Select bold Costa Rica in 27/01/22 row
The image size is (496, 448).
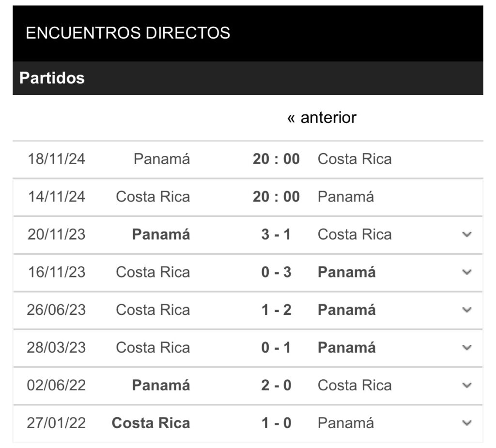151,423
